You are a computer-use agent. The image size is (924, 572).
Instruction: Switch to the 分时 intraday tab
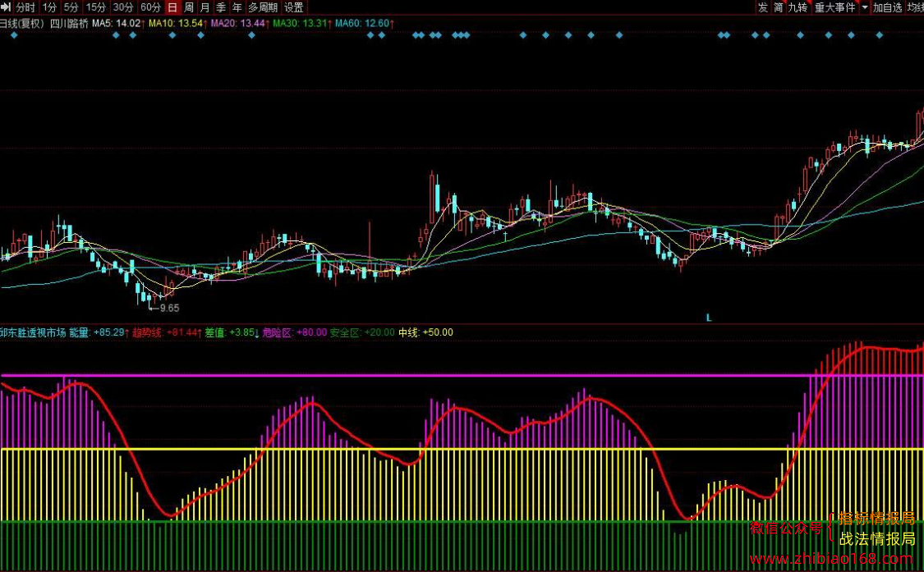pos(25,7)
